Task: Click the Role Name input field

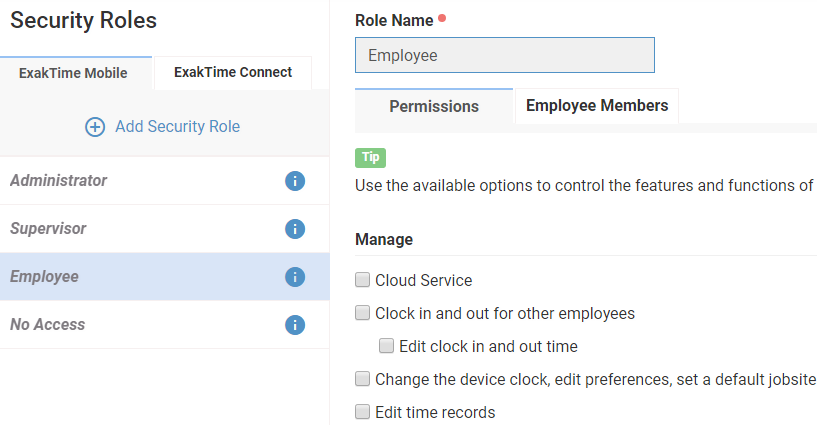Action: 505,55
